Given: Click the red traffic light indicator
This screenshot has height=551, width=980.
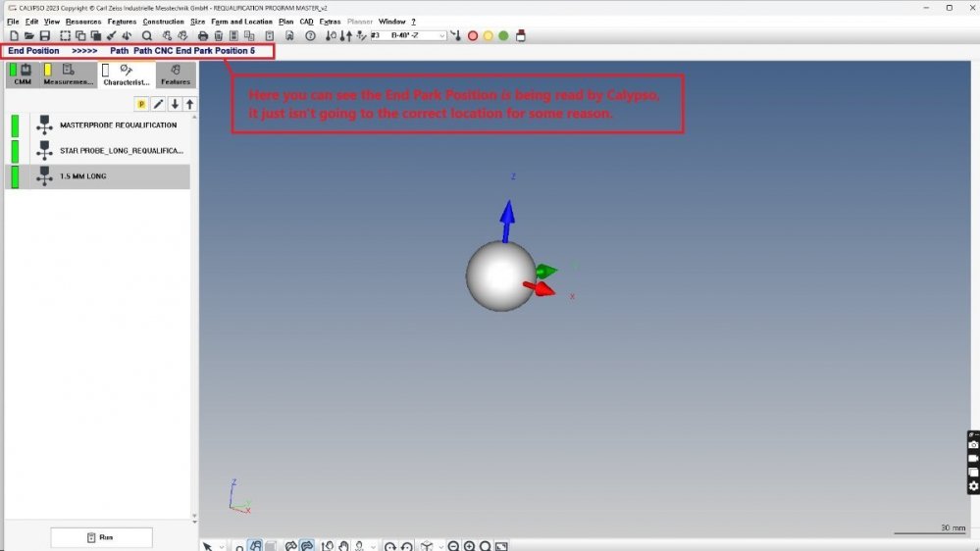Looking at the screenshot, I should coord(472,36).
